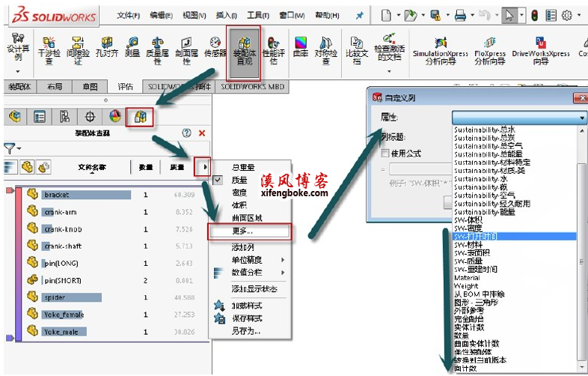This screenshot has width=588, height=376.
Task: Open 间隙验证 clearance verification
Action: tap(78, 51)
